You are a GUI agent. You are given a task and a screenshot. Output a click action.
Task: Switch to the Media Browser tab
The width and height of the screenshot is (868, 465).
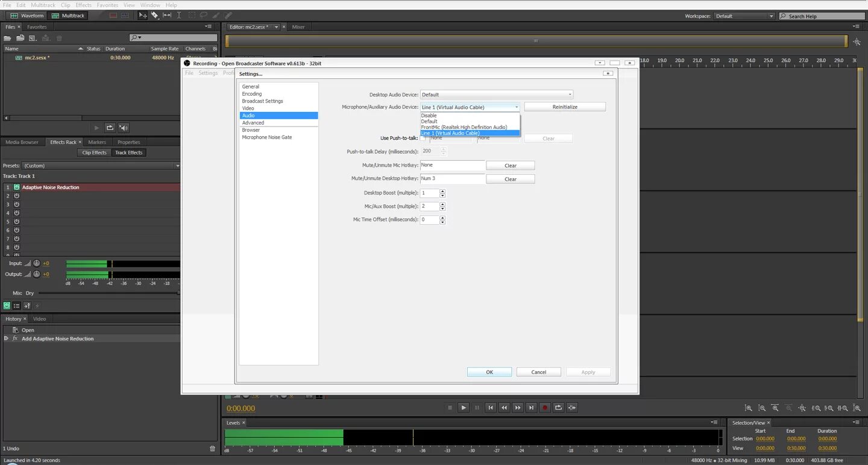(22, 142)
